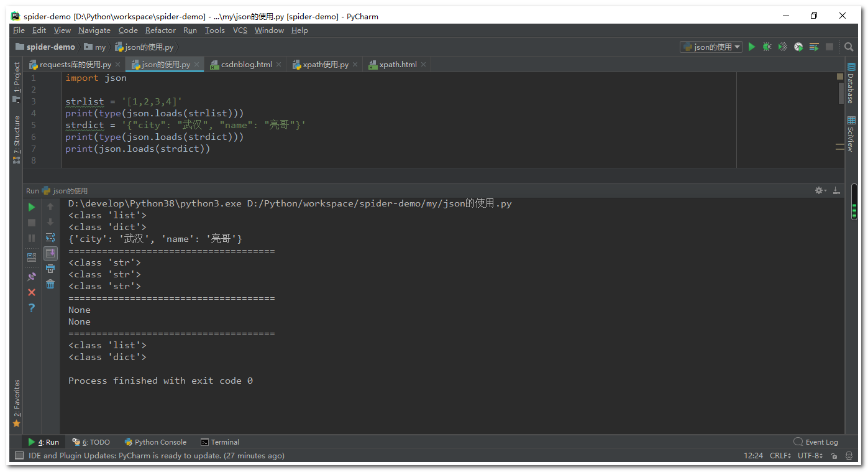Open the Database side panel

851,83
